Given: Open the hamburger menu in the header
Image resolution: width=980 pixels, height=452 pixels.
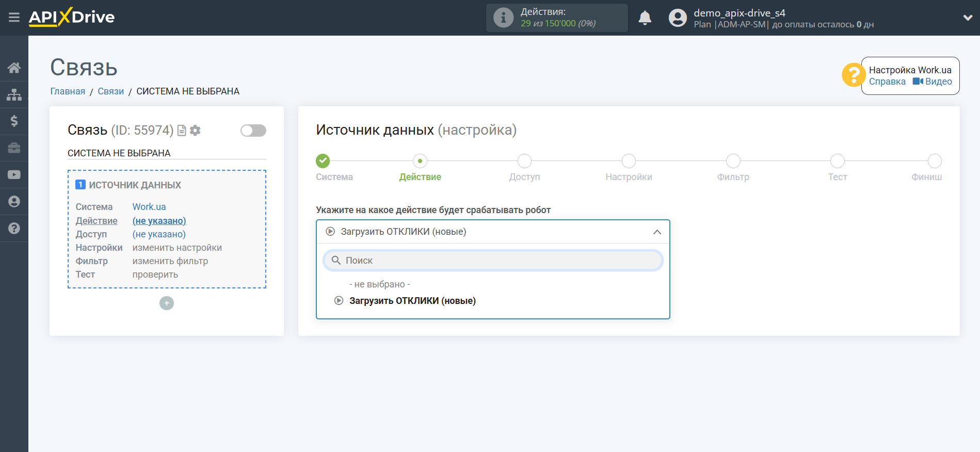Looking at the screenshot, I should [14, 18].
